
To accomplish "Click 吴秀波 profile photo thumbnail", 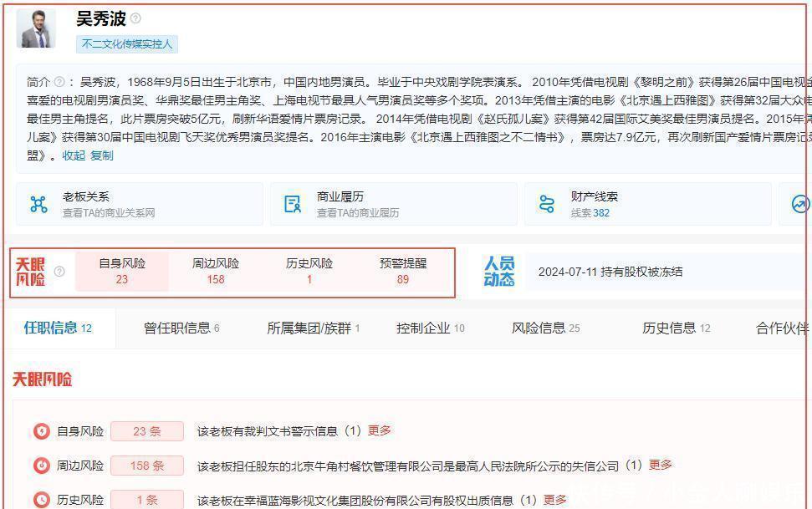I will (37, 28).
